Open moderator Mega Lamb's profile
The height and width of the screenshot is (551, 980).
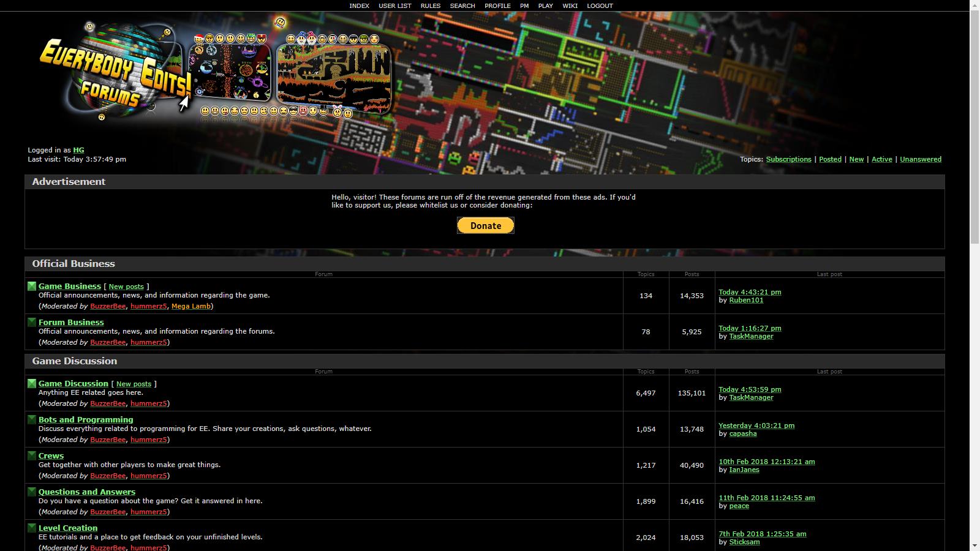(x=190, y=306)
